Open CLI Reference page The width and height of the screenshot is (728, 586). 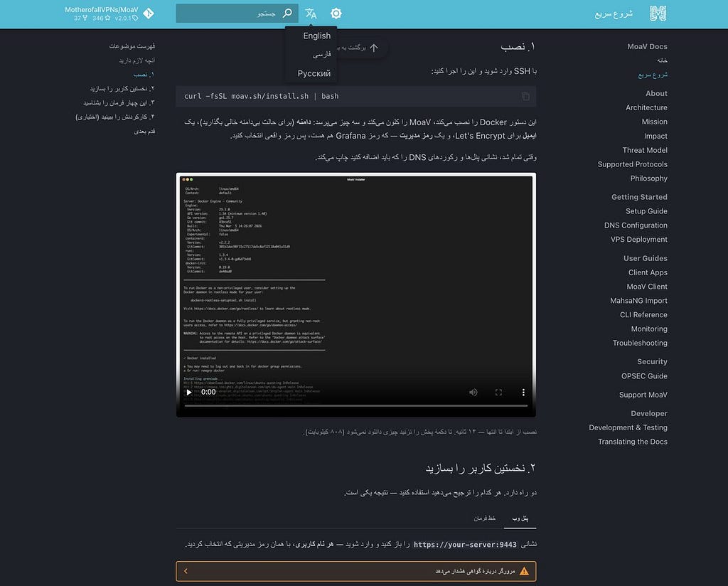coord(643,315)
